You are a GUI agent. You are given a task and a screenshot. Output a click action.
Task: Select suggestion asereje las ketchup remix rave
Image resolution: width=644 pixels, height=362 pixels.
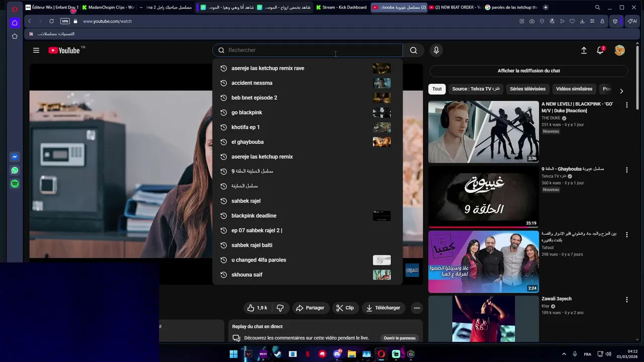307,68
